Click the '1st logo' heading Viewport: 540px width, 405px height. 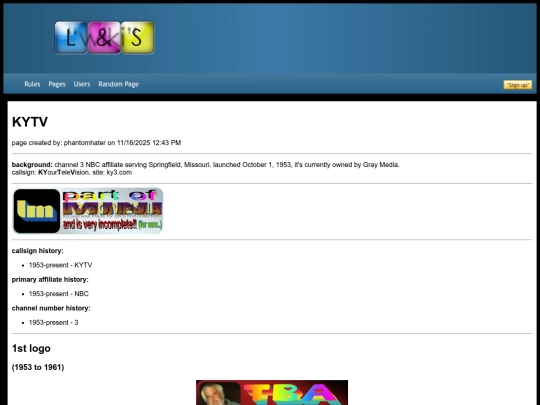(31, 349)
